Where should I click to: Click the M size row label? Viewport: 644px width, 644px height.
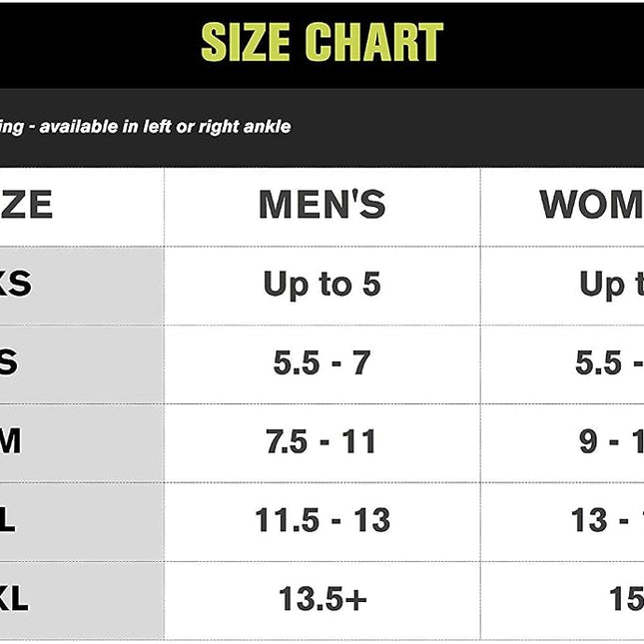click(x=10, y=441)
